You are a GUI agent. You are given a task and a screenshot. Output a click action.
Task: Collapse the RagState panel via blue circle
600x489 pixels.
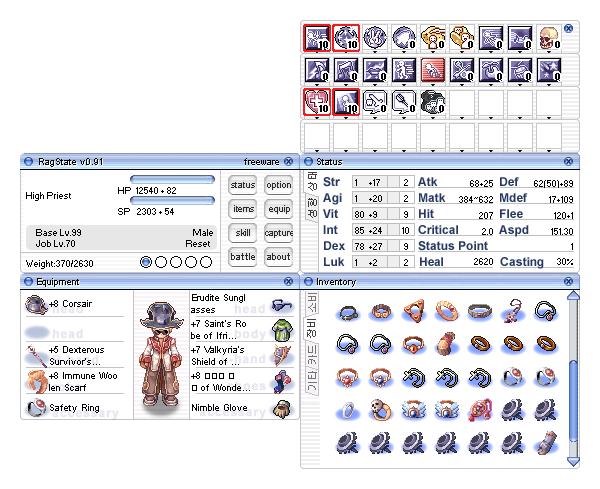(x=28, y=161)
